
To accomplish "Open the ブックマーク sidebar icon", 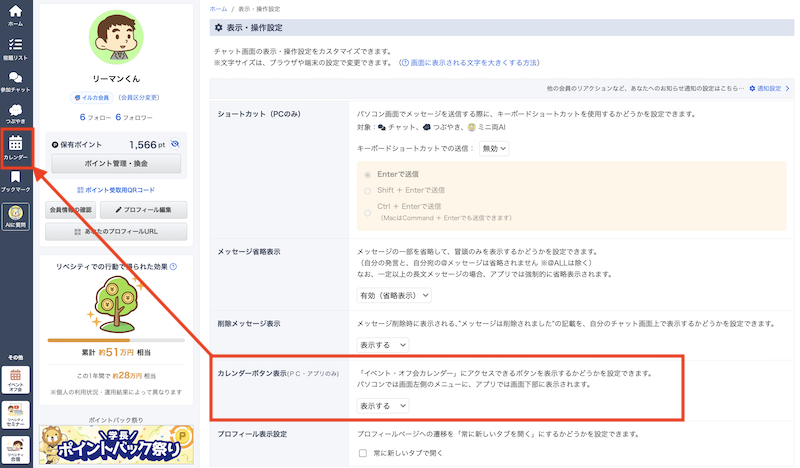I will [15, 181].
